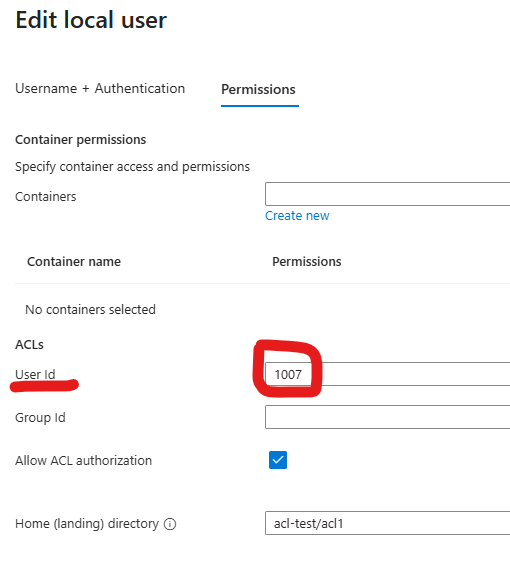Screen dimensions: 510x567
Task: Click the User Id label text
Action: (x=35, y=374)
